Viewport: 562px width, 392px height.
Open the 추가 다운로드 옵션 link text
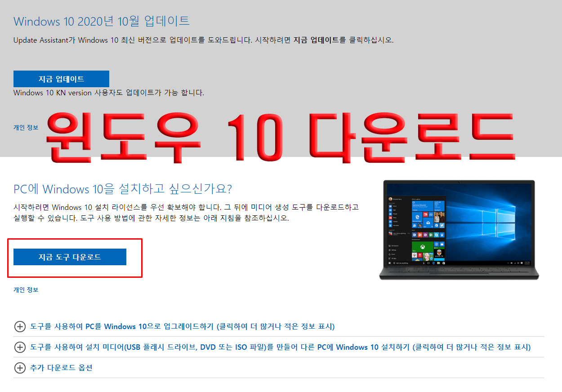(61, 368)
